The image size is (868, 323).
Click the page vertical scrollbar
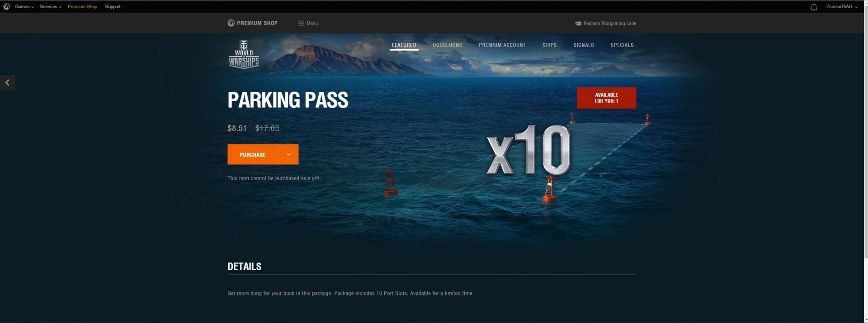point(865,136)
